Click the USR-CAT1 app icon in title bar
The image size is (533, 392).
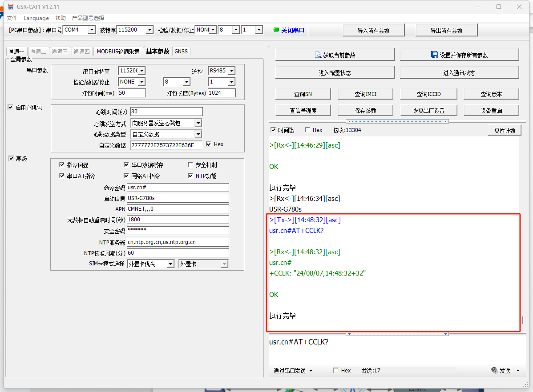coord(11,7)
